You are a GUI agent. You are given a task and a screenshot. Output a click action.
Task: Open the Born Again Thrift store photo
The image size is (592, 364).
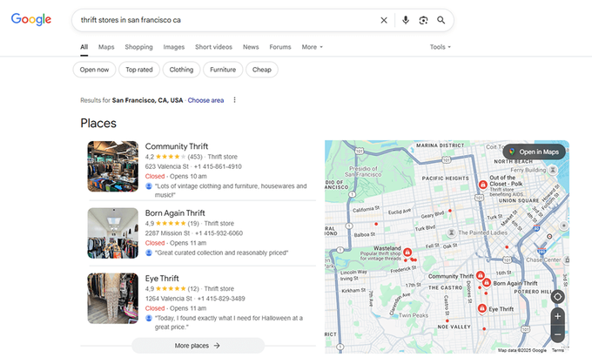click(113, 233)
